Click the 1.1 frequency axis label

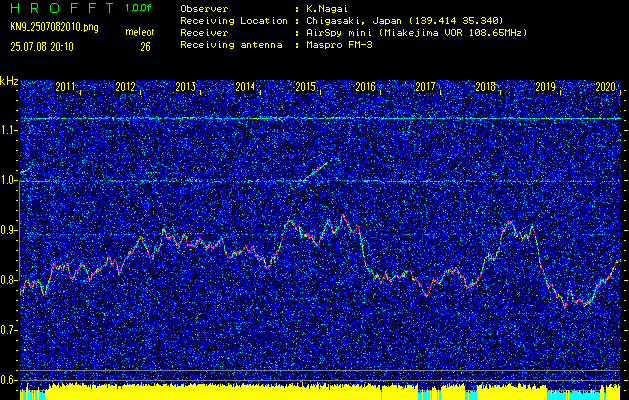(x=9, y=130)
